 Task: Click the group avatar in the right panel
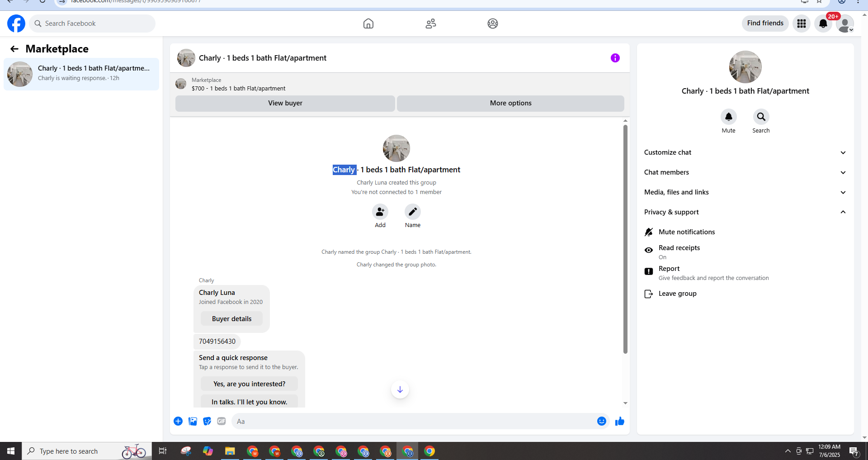click(x=745, y=67)
